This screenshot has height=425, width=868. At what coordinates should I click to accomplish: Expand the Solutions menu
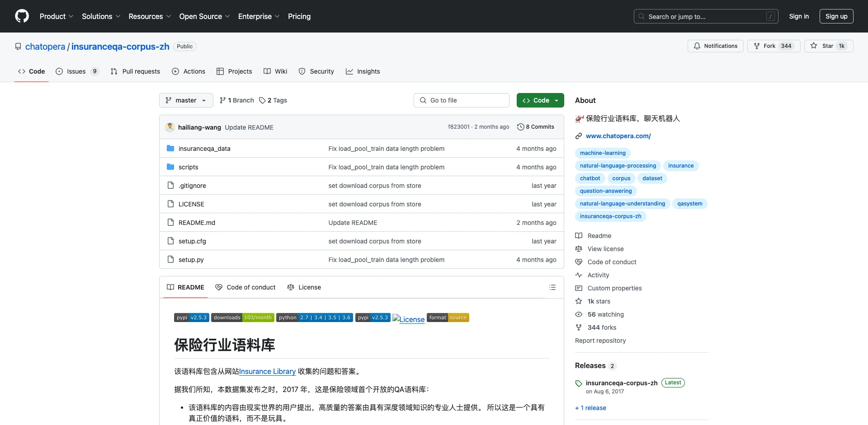point(101,16)
